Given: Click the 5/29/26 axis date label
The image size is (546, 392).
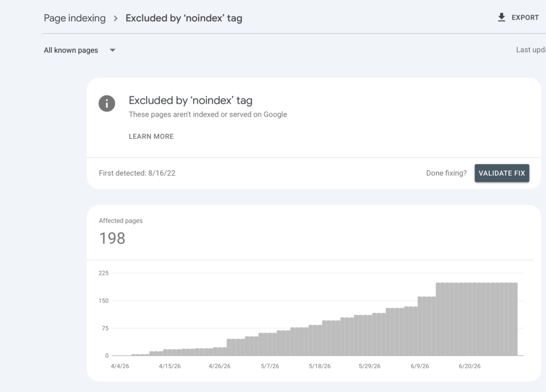Looking at the screenshot, I should [370, 366].
